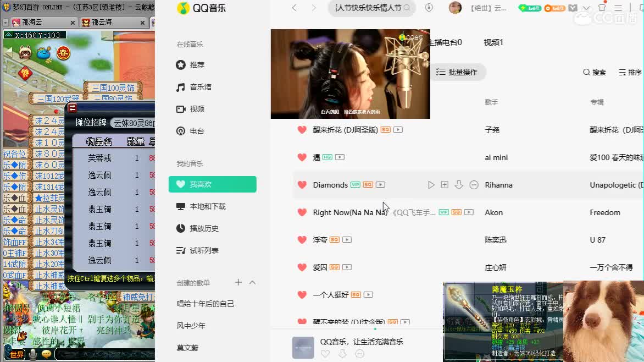Go back with the navigation back arrow
644x362 pixels.
tap(294, 8)
